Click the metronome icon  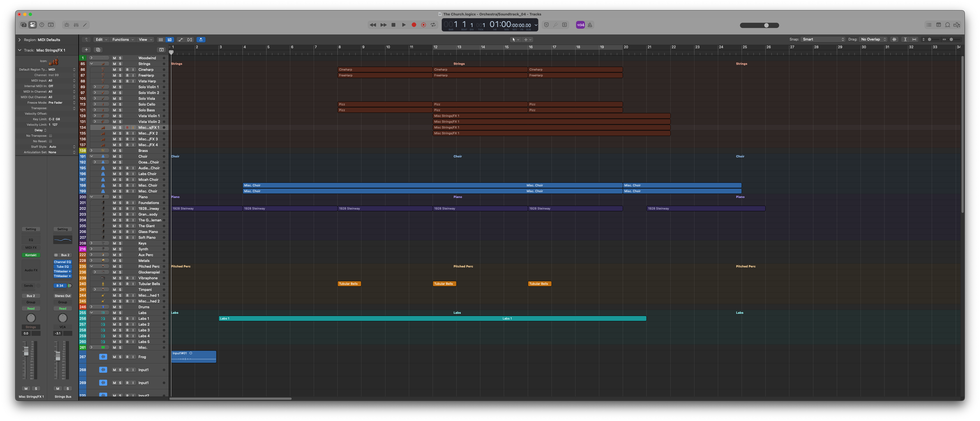(x=590, y=25)
